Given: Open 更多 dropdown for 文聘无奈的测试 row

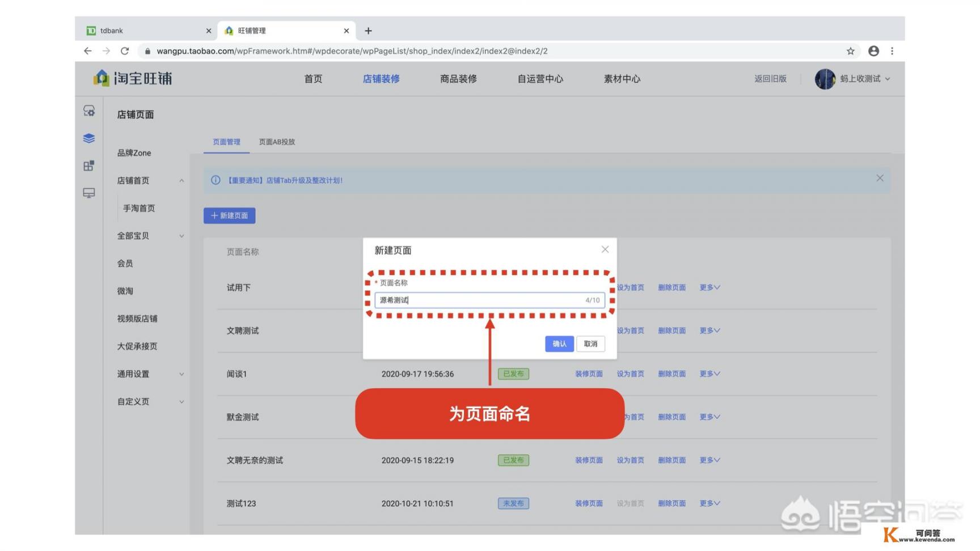Looking at the screenshot, I should 709,460.
